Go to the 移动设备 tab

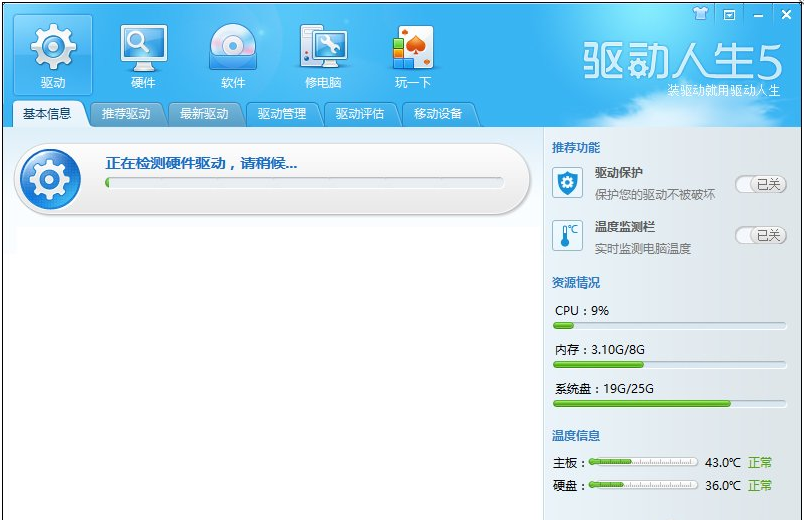pos(438,114)
